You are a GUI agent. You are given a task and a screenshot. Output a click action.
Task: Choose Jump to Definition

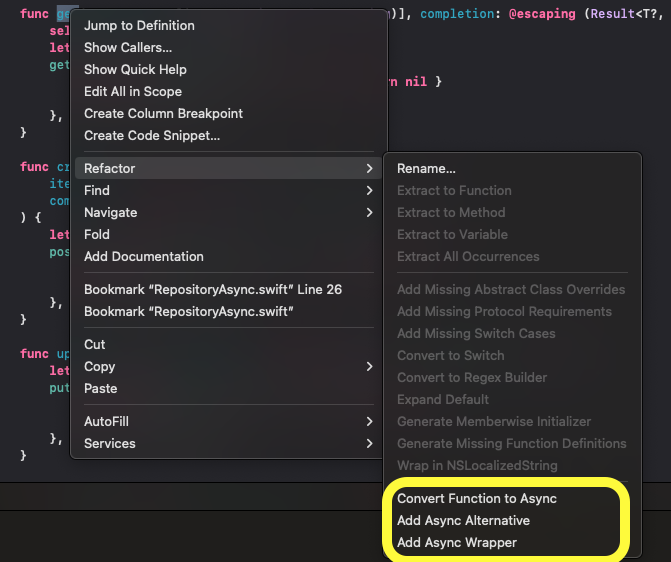(229, 26)
